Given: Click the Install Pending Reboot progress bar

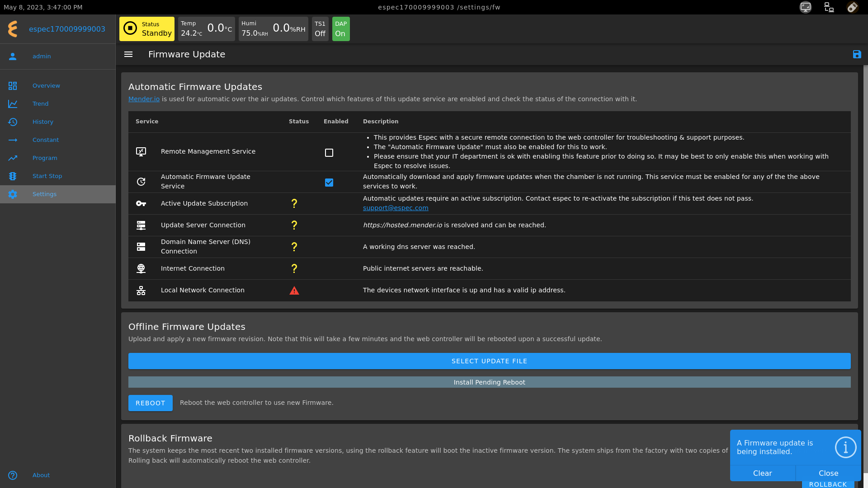Looking at the screenshot, I should pyautogui.click(x=489, y=382).
